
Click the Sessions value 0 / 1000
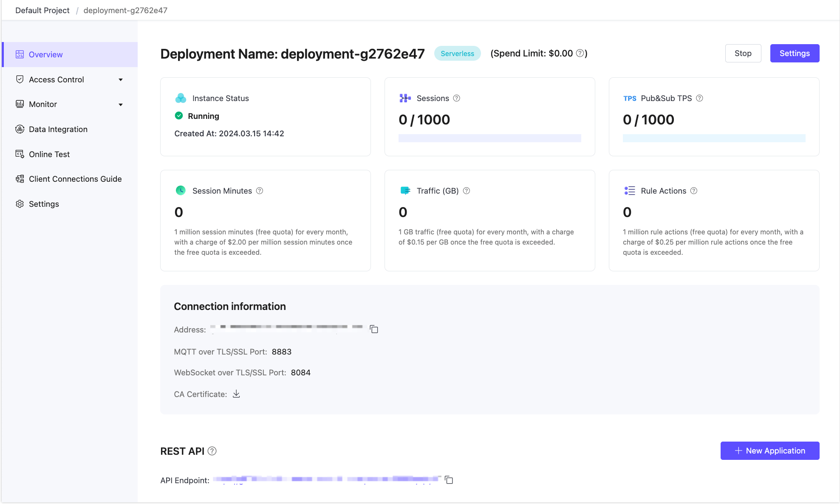click(424, 120)
